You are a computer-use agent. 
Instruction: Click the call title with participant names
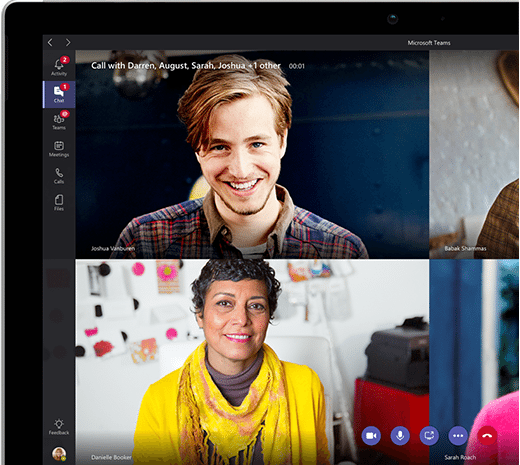click(186, 66)
